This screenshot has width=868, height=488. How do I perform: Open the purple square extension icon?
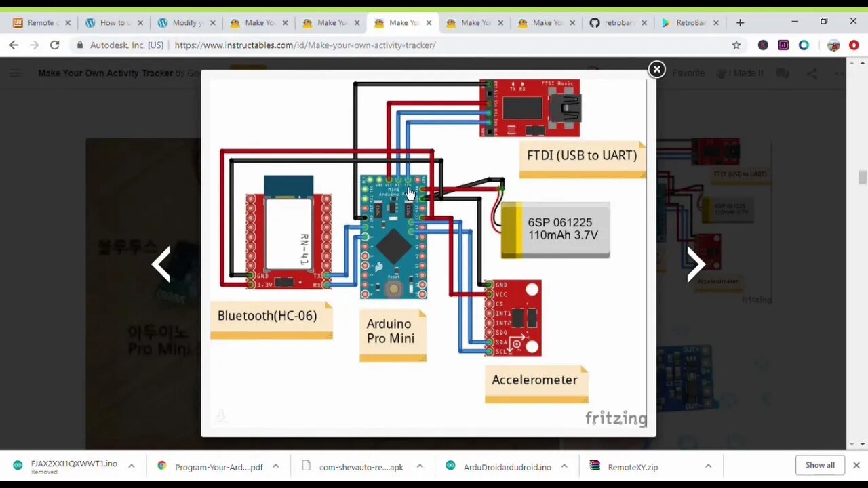click(x=783, y=45)
